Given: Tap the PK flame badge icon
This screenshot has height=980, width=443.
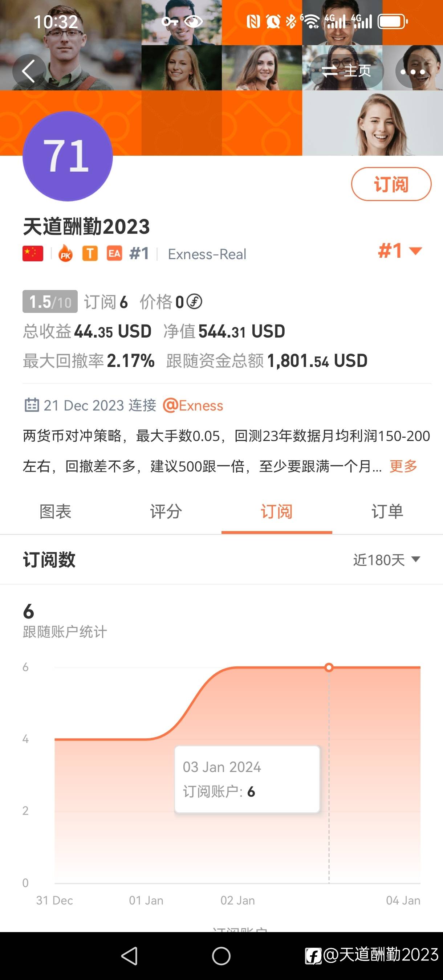Looking at the screenshot, I should (65, 254).
